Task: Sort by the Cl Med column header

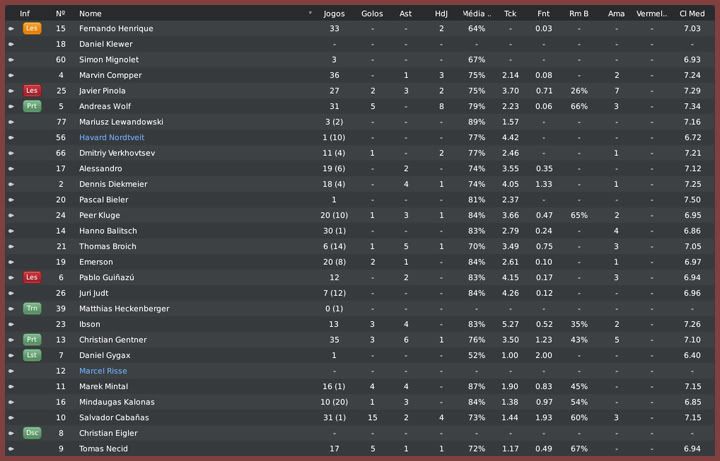Action: (691, 14)
